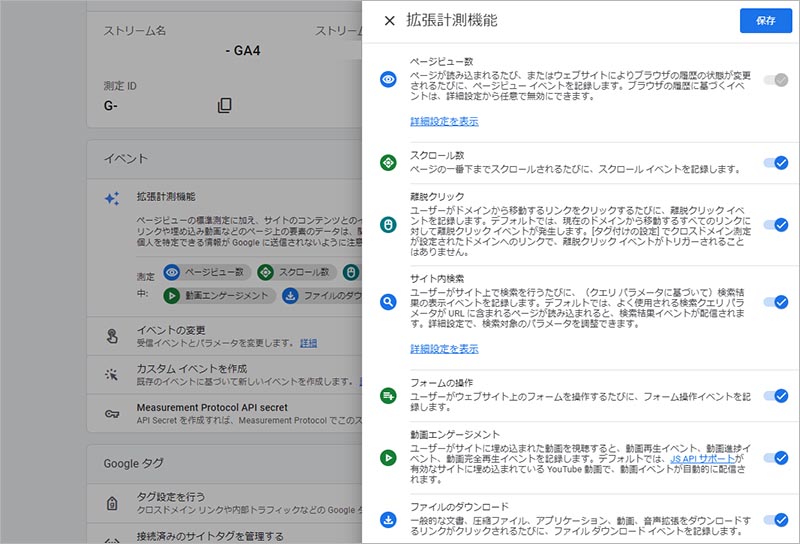Open Measurement Protocol API secret row

(212, 408)
